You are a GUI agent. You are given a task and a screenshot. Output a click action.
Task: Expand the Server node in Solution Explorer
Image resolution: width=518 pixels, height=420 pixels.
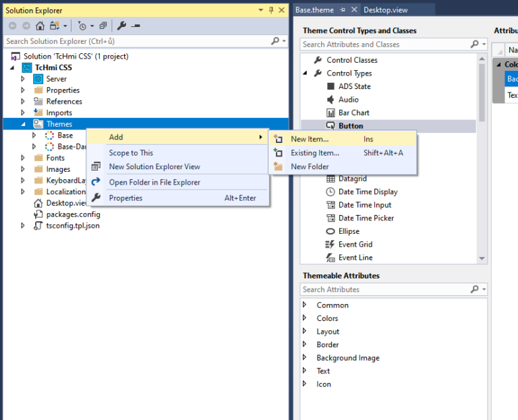[x=23, y=79]
